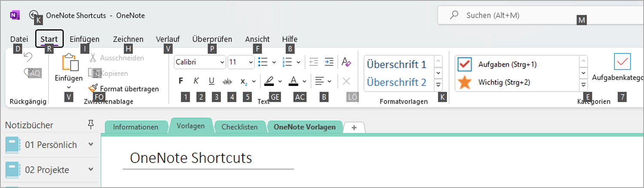Switch to the Überprüfen ribbon tab

[212, 39]
